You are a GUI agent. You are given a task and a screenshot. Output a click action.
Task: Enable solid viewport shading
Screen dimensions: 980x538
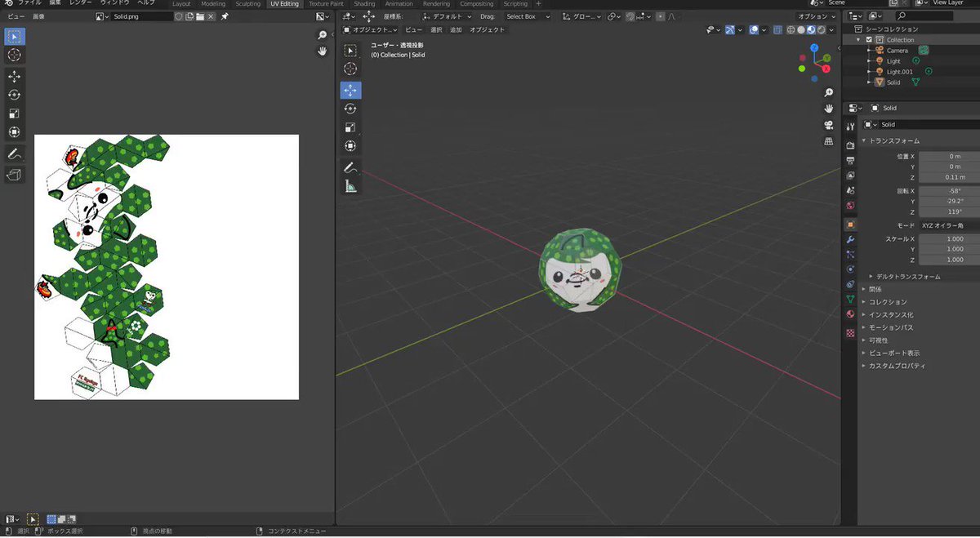coord(801,29)
